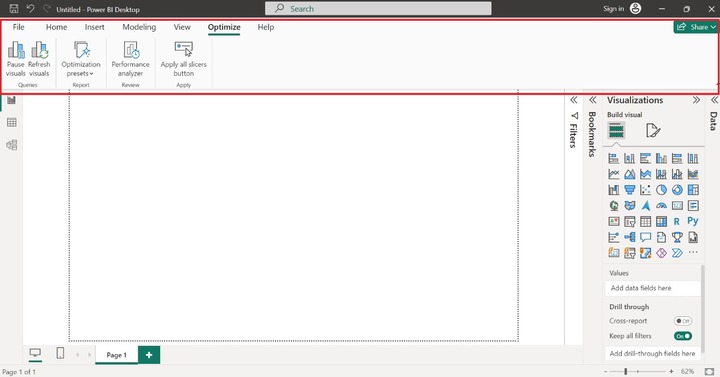The width and height of the screenshot is (720, 377).
Task: Open the View ribbon tab
Action: [182, 27]
